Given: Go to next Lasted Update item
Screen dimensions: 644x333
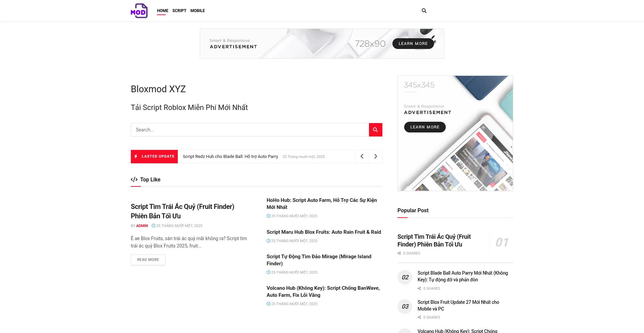Looking at the screenshot, I should point(376,157).
